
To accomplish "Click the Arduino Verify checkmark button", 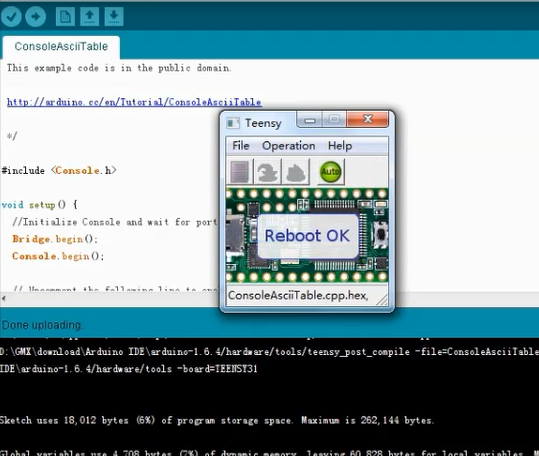I will click(x=11, y=16).
